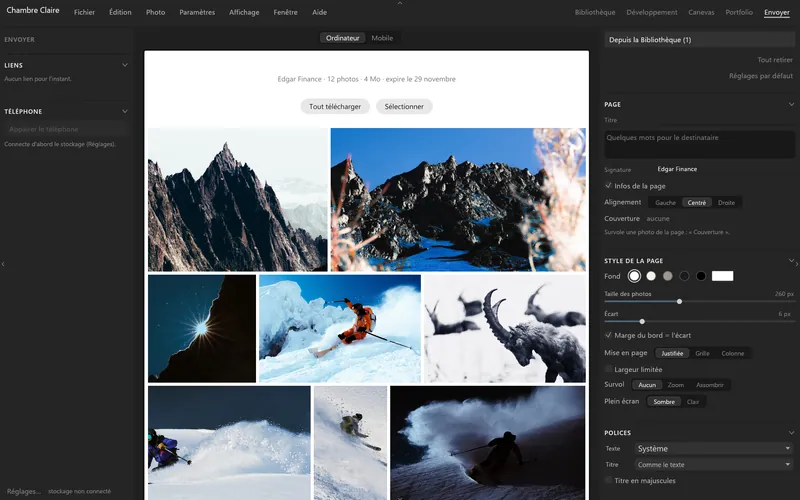Open the Paramètres menu
The height and width of the screenshot is (500, 800).
click(197, 12)
